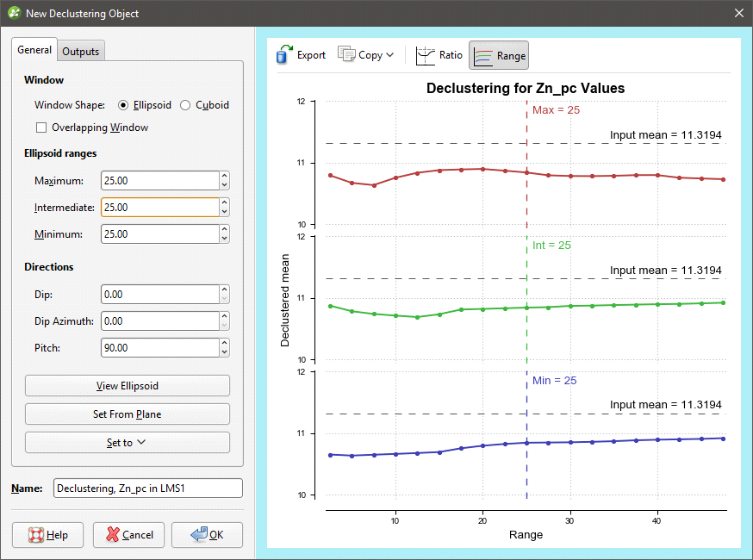Viewport: 753px width, 560px height.
Task: Click the Export icon in chart toolbar
Action: [285, 55]
